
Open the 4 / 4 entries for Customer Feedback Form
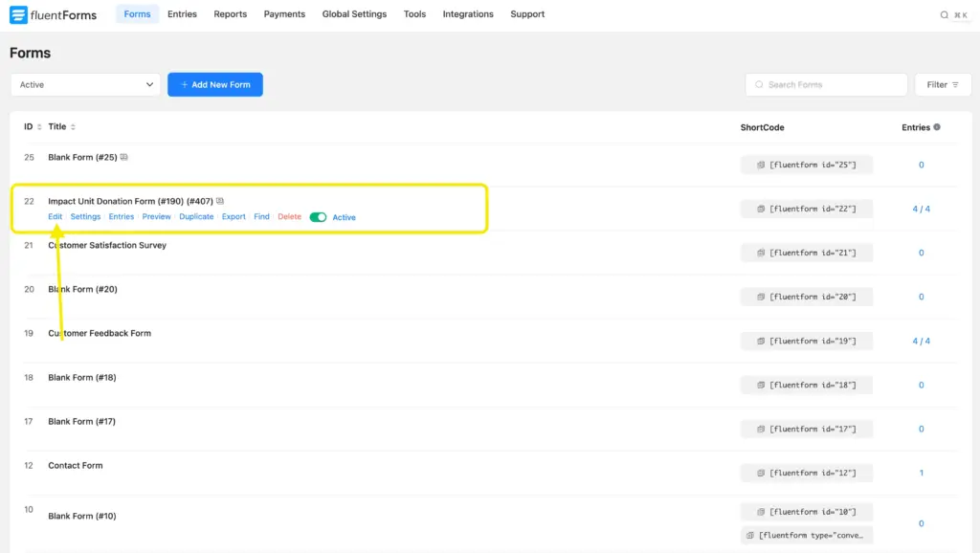tap(921, 341)
